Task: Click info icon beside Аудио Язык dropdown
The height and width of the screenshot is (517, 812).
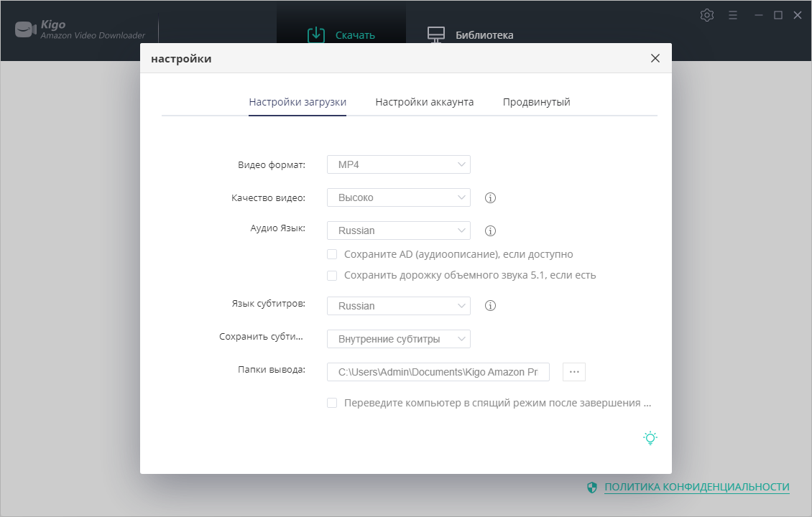Action: [491, 231]
